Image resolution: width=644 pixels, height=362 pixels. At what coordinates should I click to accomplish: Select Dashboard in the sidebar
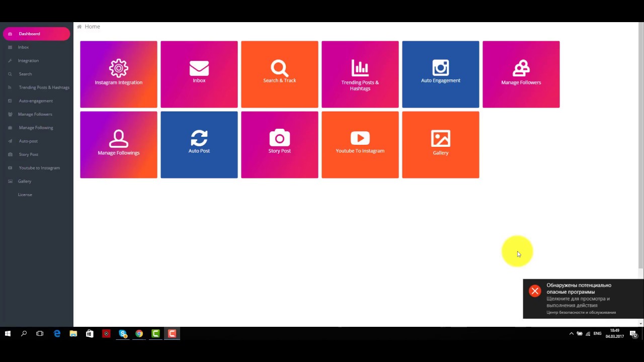37,34
